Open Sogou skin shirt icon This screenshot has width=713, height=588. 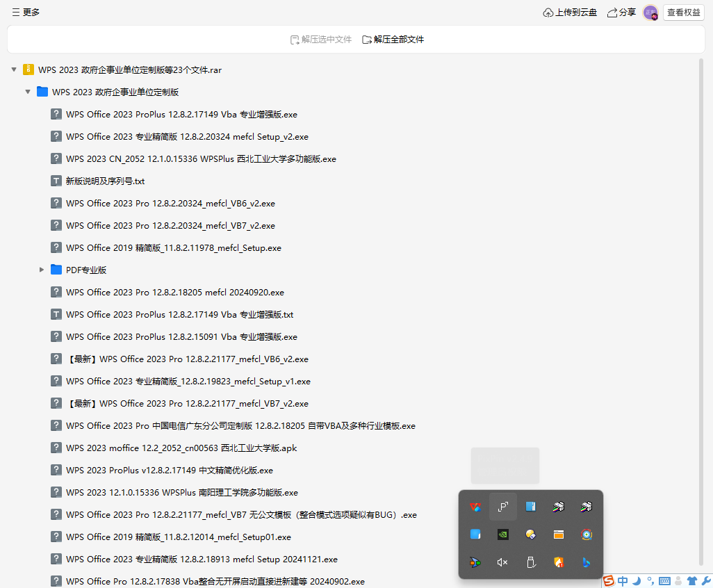pos(691,581)
